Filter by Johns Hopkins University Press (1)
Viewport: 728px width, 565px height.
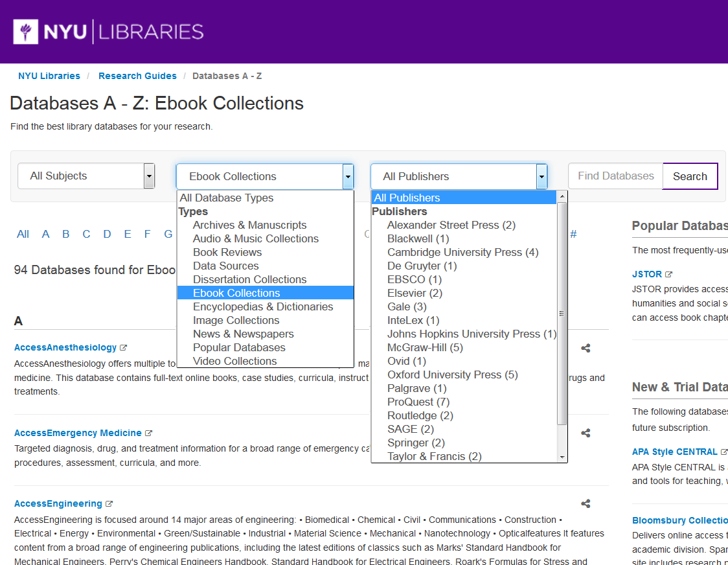tap(464, 334)
